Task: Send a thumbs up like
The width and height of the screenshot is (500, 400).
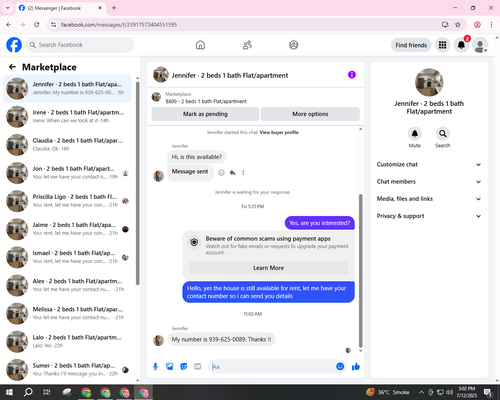Action: click(356, 367)
